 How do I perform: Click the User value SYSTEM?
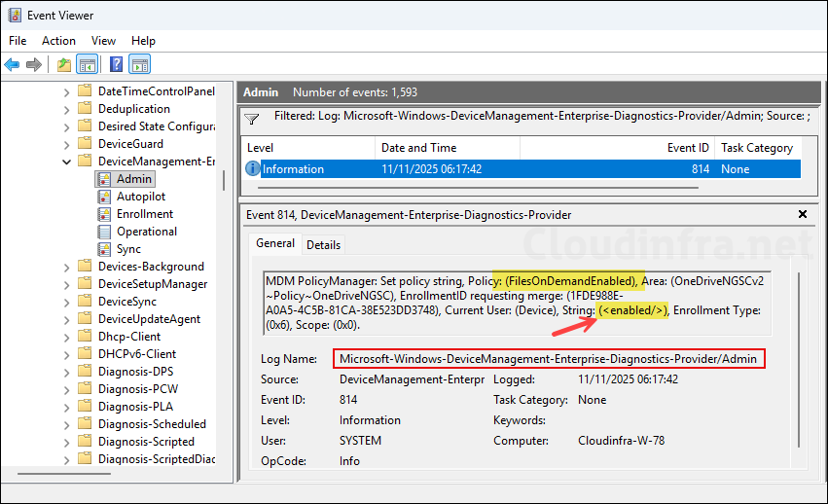[x=360, y=441]
